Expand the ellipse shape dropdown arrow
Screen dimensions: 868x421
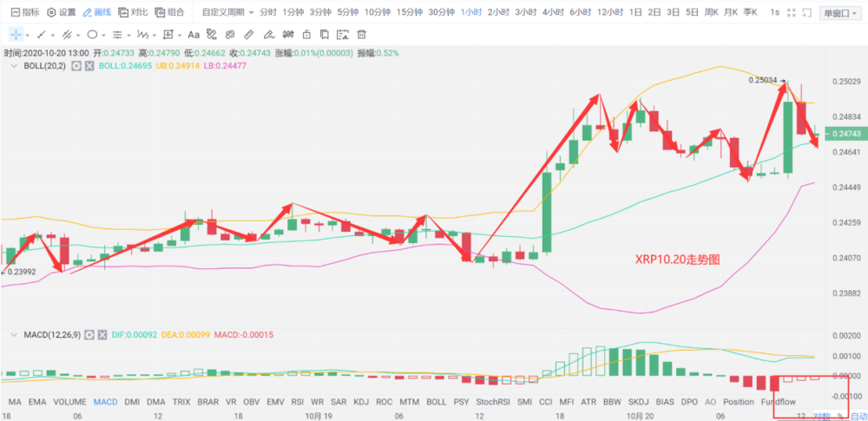pos(103,36)
